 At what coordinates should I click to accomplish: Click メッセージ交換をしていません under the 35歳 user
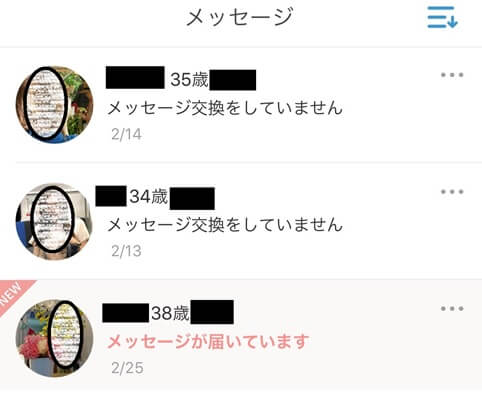(225, 108)
